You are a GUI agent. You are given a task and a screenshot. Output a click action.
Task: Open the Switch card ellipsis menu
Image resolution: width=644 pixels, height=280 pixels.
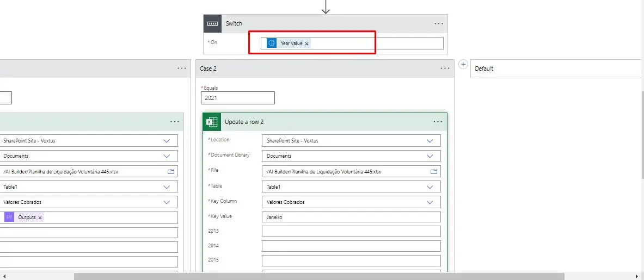click(439, 24)
